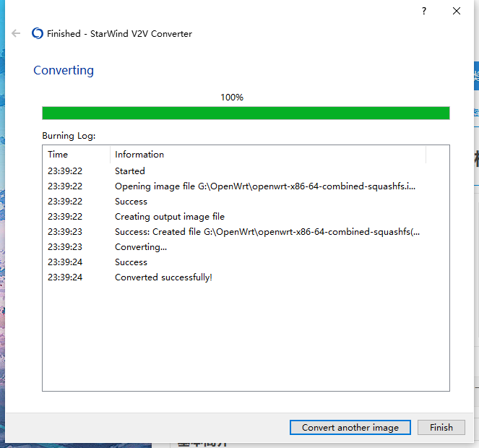Open the help question mark button
479x448 pixels.
click(423, 11)
